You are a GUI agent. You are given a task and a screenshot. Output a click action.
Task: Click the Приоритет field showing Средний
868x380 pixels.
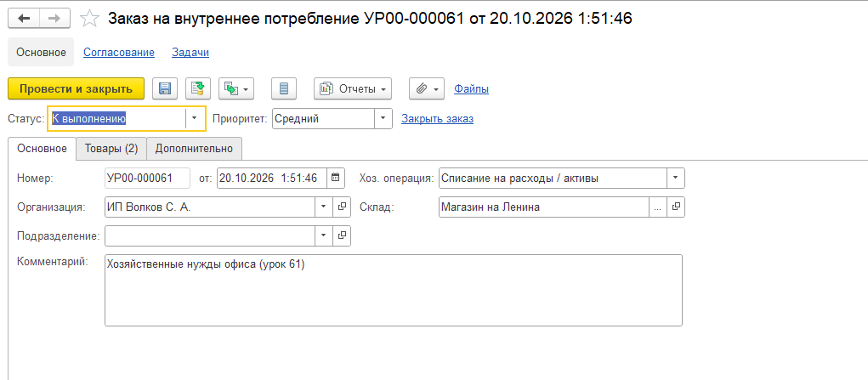(x=323, y=118)
